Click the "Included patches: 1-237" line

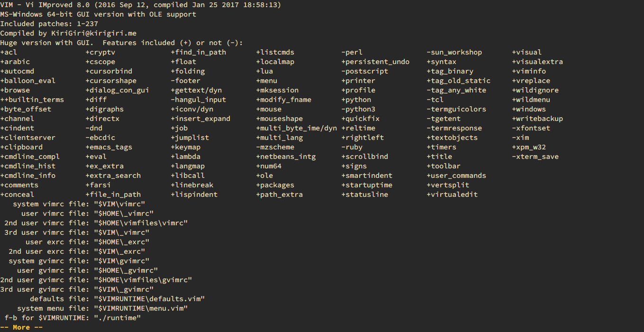tap(49, 24)
